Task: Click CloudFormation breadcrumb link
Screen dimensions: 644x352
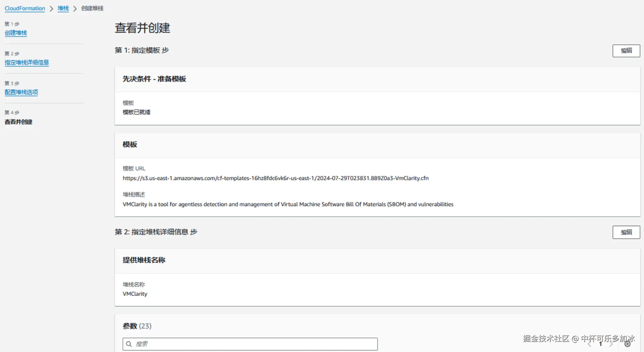Action: pos(25,8)
